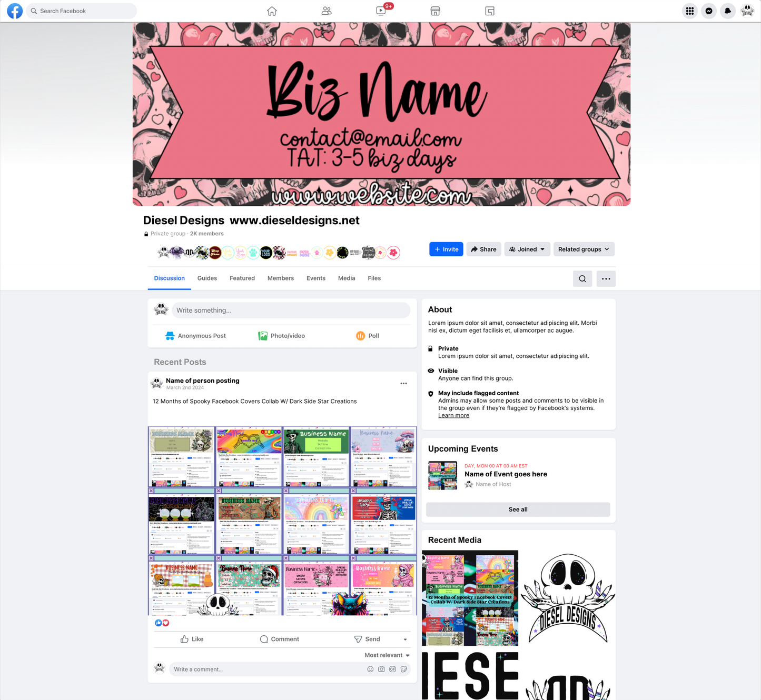Switch to the Members tab
The width and height of the screenshot is (761, 700).
click(280, 278)
